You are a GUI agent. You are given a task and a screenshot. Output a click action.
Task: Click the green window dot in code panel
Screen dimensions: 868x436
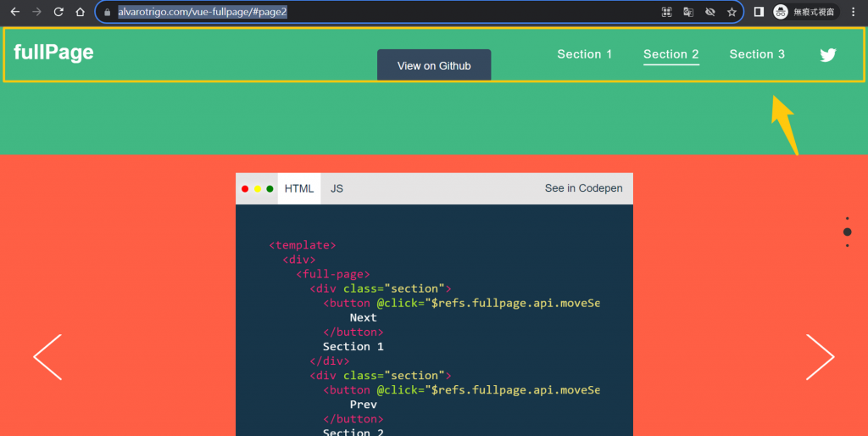click(x=270, y=189)
